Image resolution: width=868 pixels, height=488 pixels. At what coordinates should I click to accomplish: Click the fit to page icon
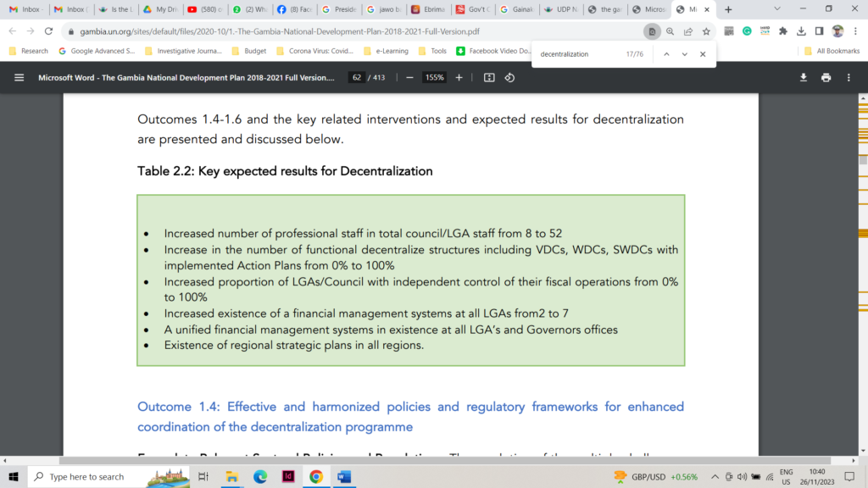coord(489,77)
